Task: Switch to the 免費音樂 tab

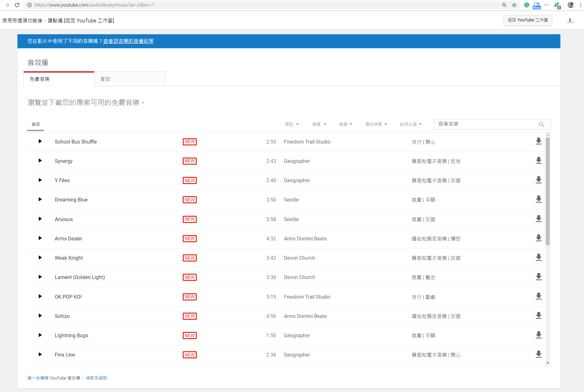Action: pos(59,79)
